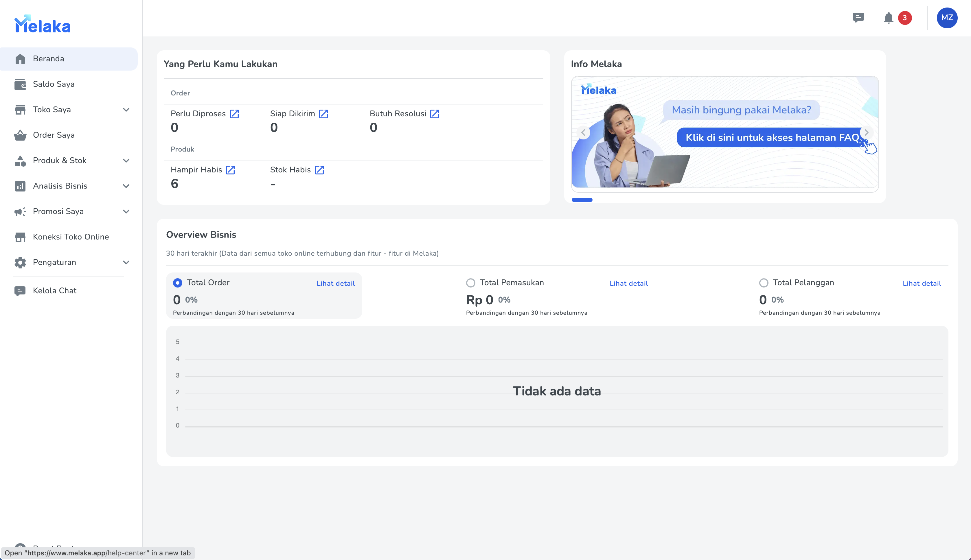Go to Beranda menu item

(69, 59)
